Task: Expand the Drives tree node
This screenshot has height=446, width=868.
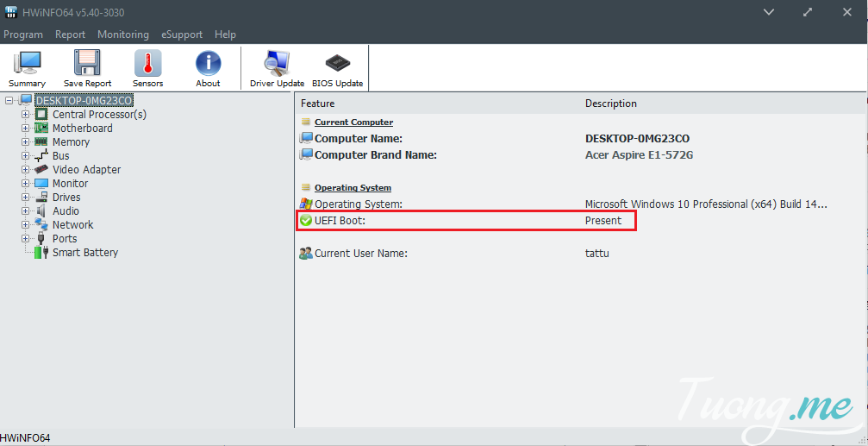Action: pos(26,198)
